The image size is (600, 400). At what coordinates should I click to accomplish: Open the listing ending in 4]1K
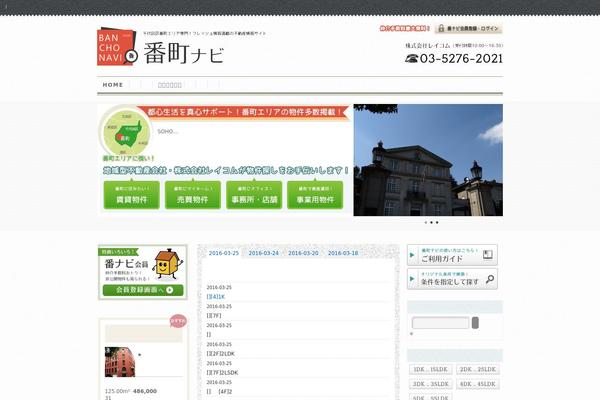pos(216,297)
